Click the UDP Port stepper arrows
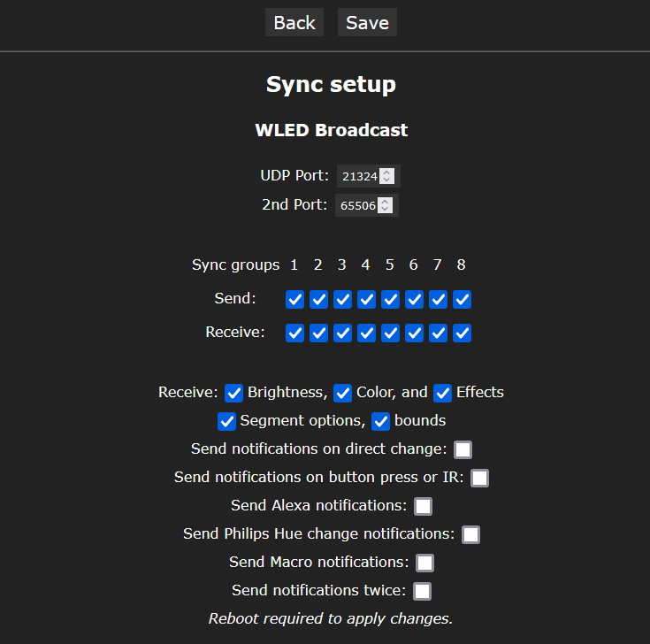 pos(386,177)
